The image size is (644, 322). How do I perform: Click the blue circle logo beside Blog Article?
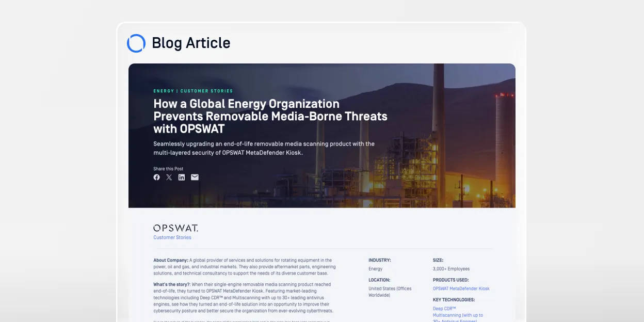coord(136,43)
